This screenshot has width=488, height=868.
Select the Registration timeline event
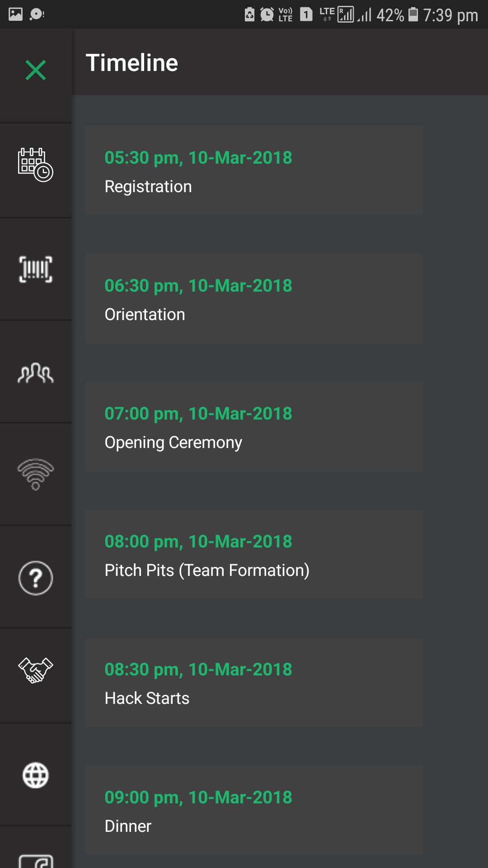(254, 171)
